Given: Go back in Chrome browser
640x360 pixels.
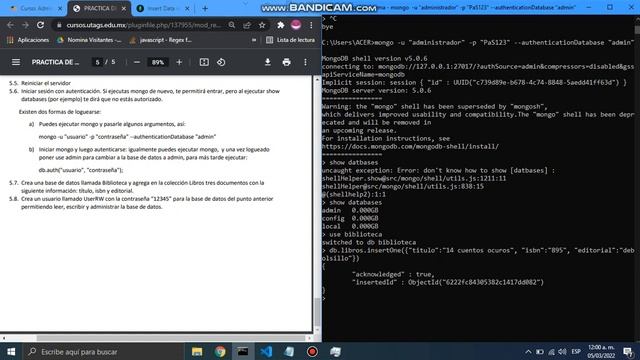Looking at the screenshot, I should (x=10, y=25).
